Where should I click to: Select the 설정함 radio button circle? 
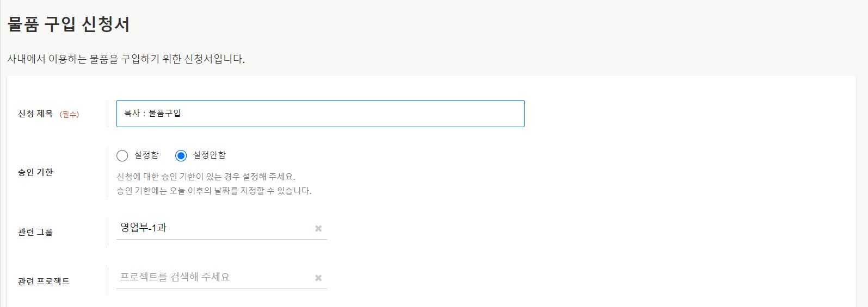click(122, 156)
